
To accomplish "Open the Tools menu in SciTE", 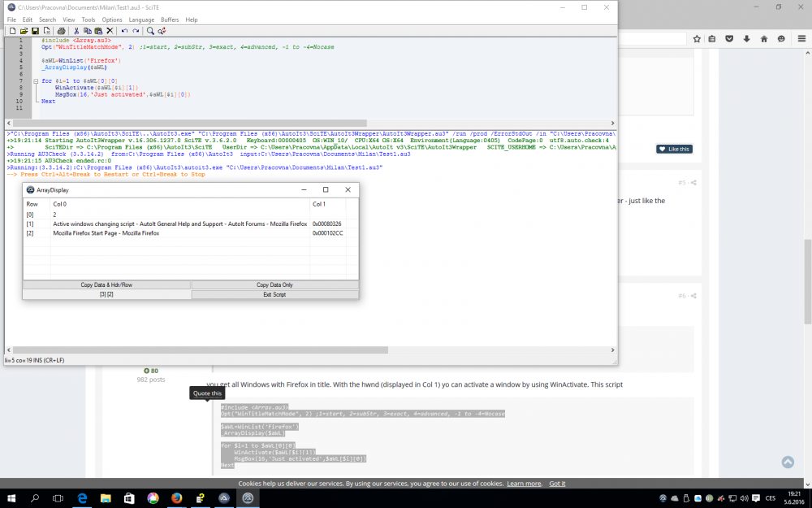I will (89, 20).
